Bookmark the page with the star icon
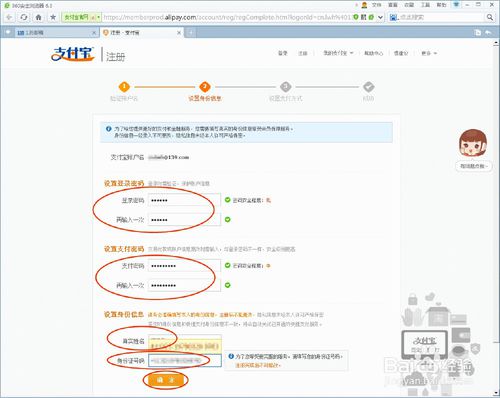Image resolution: width=500 pixels, height=398 pixels. click(x=53, y=17)
